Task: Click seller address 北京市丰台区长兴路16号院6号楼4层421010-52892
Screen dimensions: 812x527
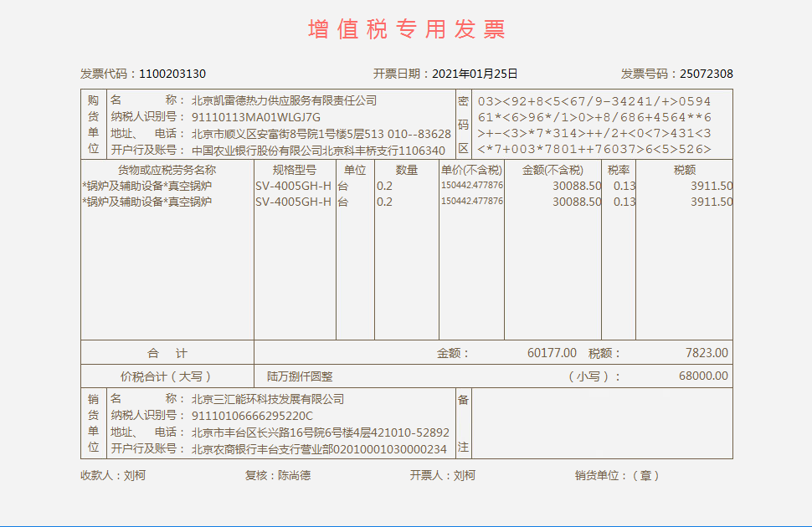Action: click(x=321, y=432)
